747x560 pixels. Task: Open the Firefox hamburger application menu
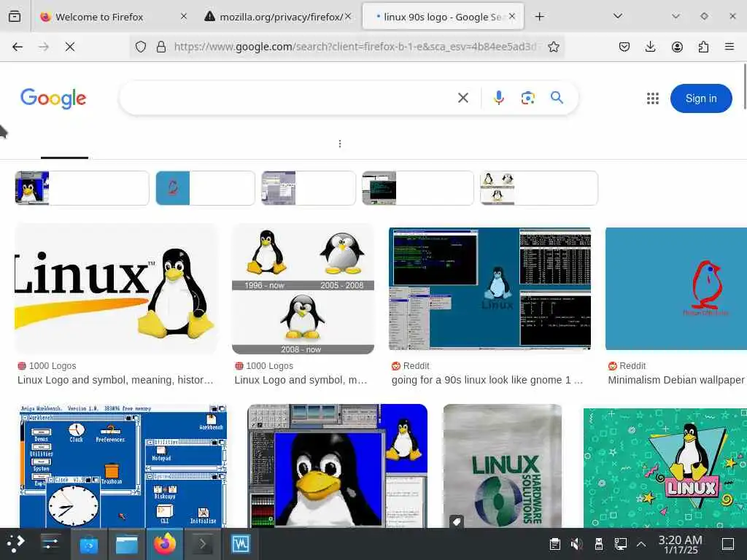[729, 47]
